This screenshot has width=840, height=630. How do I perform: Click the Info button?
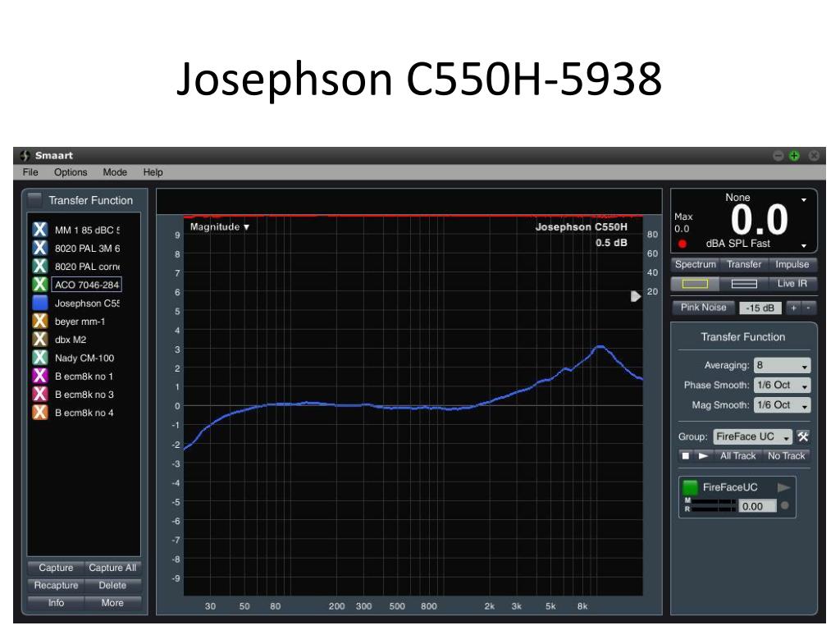[56, 603]
